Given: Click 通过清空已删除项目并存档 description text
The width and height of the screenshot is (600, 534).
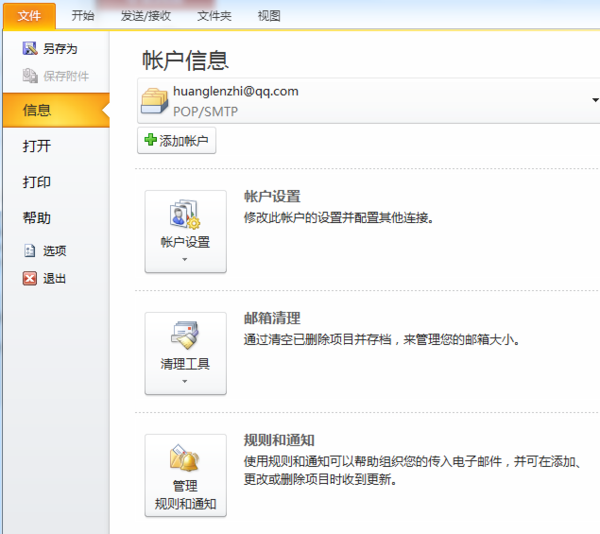Looking at the screenshot, I should [382, 340].
